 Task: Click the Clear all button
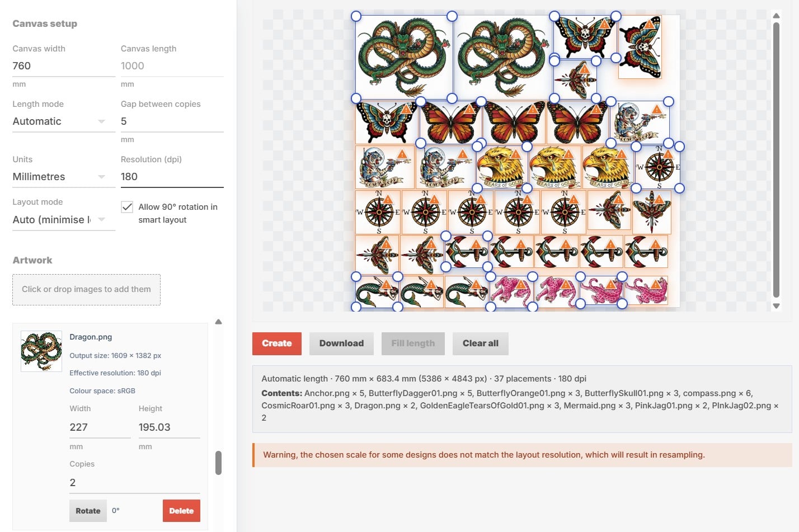click(481, 343)
